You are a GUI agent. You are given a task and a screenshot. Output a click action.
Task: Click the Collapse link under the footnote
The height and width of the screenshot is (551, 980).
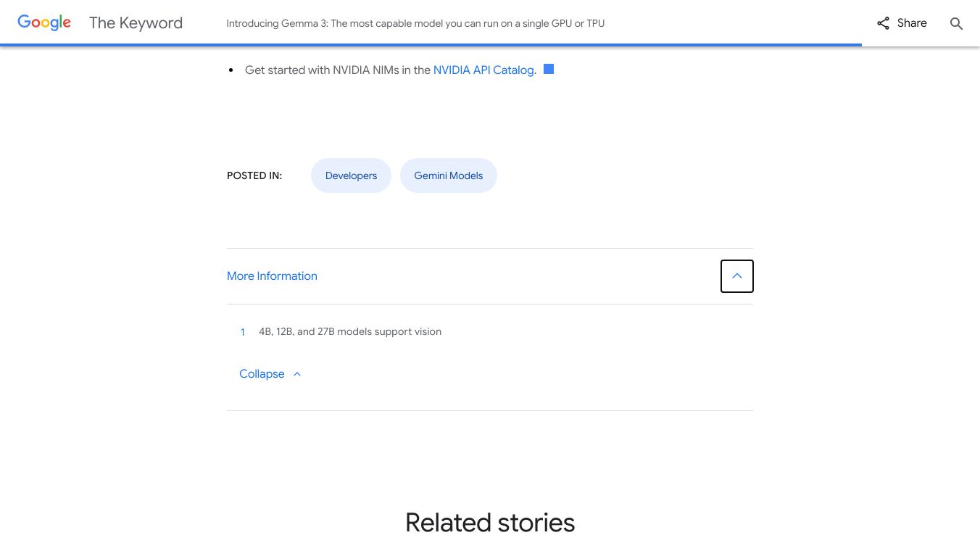[262, 374]
